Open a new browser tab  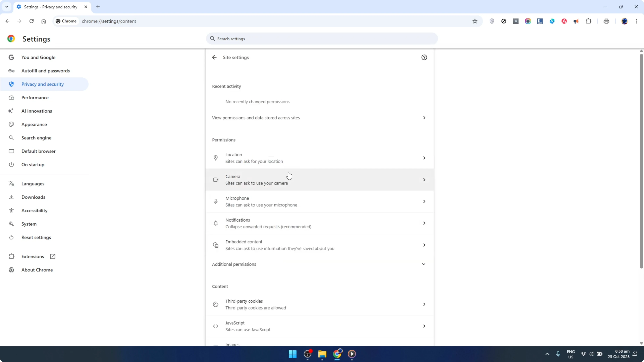click(x=98, y=7)
